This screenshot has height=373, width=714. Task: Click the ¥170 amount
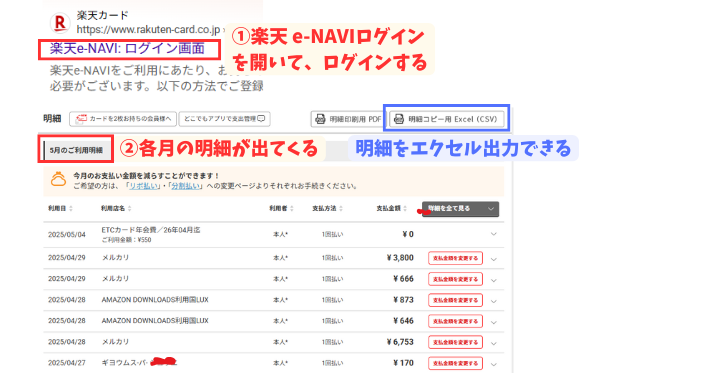(403, 363)
